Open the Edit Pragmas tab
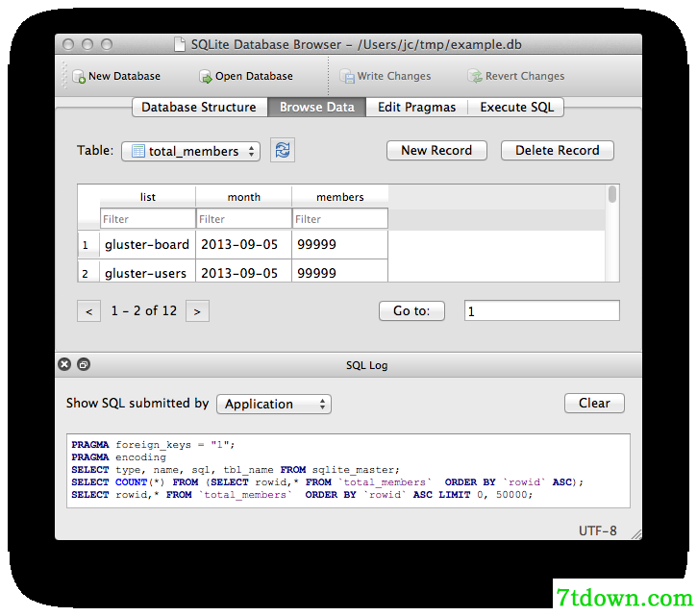The image size is (697, 616). point(416,107)
